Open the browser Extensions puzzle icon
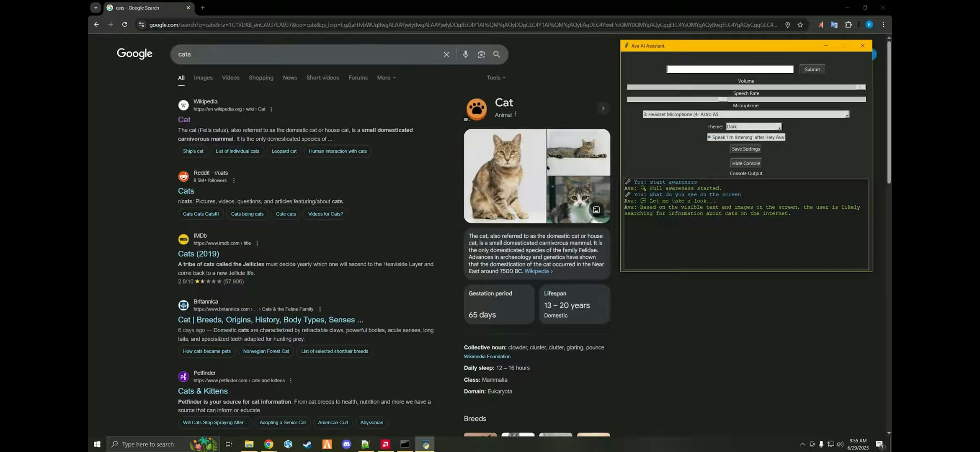Viewport: 980px width, 452px height. (848, 25)
